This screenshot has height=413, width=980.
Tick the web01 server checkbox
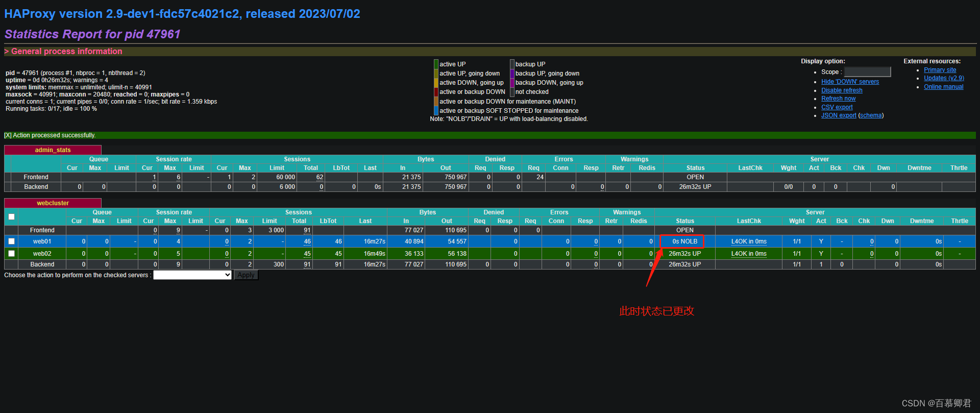(11, 241)
